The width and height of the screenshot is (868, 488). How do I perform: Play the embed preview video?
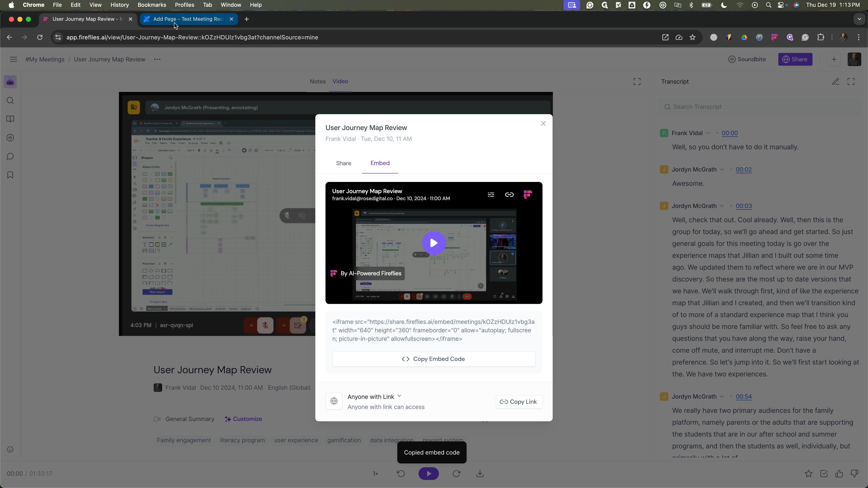pyautogui.click(x=434, y=243)
